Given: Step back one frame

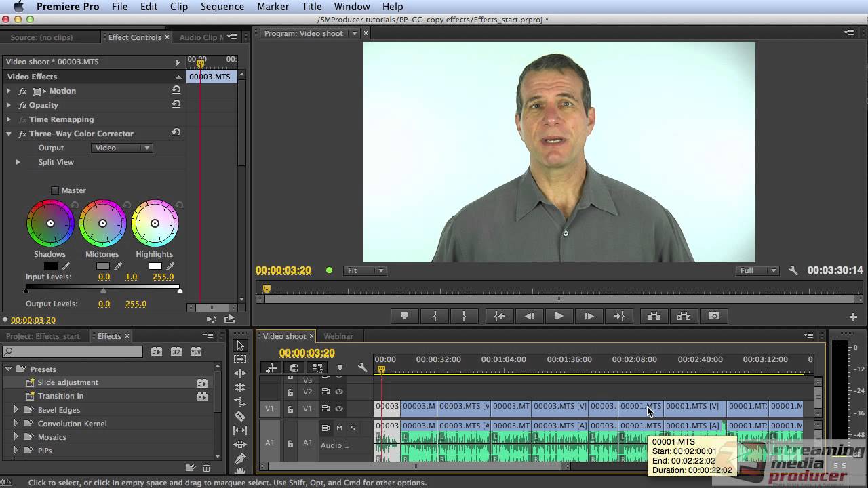Looking at the screenshot, I should tap(530, 316).
